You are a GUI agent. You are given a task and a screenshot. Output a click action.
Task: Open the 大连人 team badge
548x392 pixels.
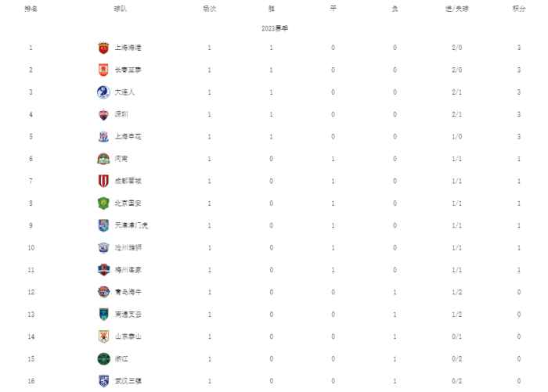tap(103, 92)
